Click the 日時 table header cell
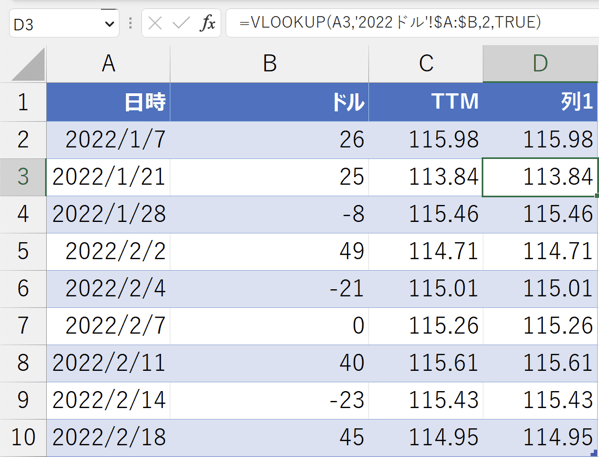This screenshot has width=599, height=457. 108,102
